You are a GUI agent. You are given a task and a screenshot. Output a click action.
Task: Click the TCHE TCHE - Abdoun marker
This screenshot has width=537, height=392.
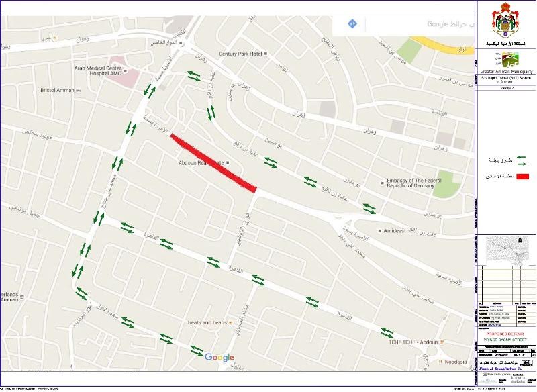[x=442, y=342]
